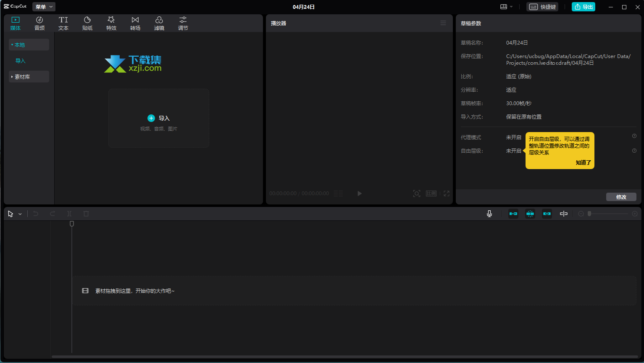
Task: Click the undo arrow
Action: (36, 214)
